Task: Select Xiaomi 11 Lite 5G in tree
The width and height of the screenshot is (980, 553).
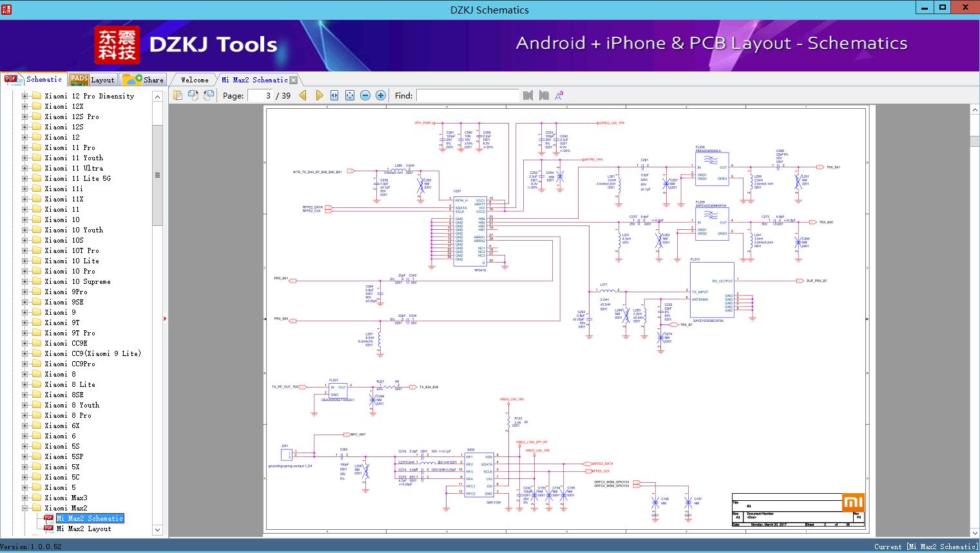Action: pyautogui.click(x=77, y=178)
